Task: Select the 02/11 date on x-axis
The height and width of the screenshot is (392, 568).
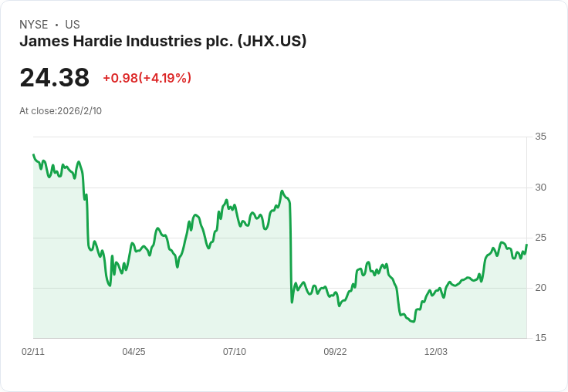Action: (33, 352)
